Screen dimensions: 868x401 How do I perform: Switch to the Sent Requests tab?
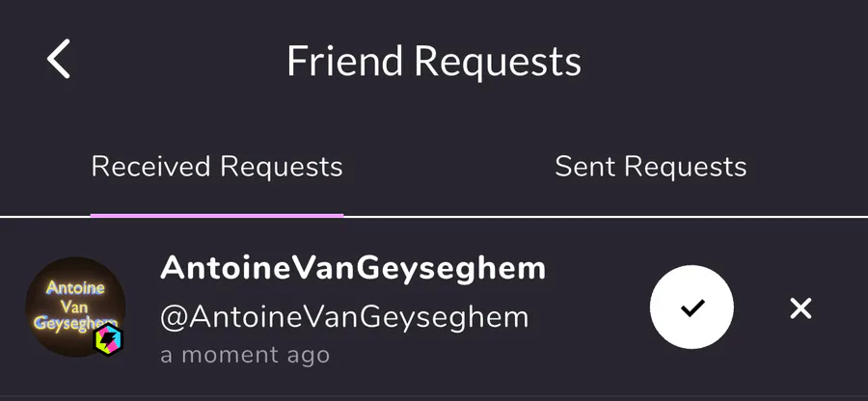[650, 167]
